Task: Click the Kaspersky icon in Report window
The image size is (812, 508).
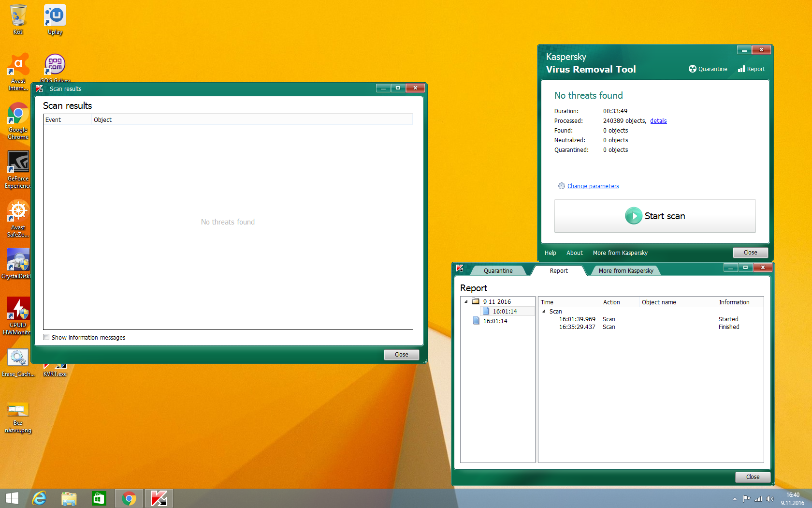Action: pyautogui.click(x=460, y=268)
